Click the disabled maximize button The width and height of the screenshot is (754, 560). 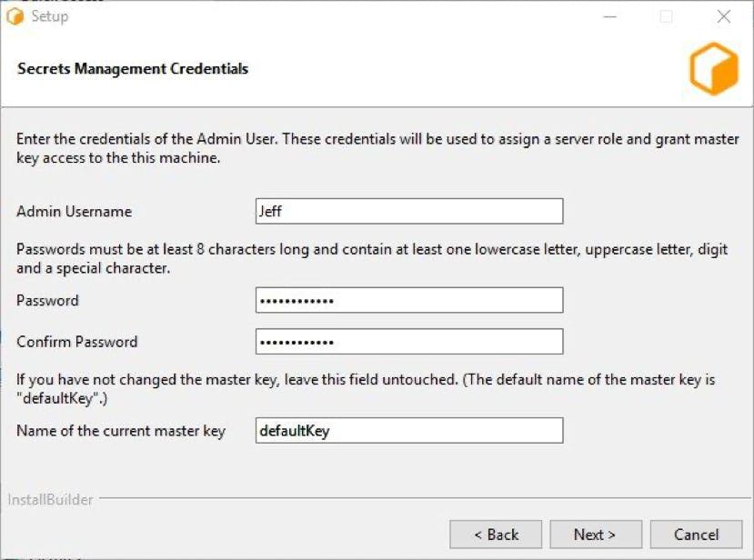(667, 16)
